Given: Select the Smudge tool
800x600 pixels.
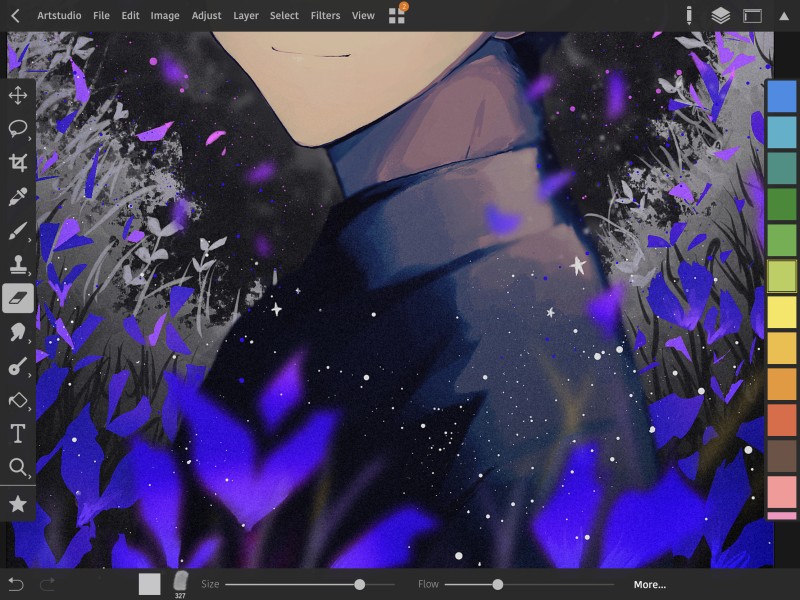Looking at the screenshot, I should (18, 332).
